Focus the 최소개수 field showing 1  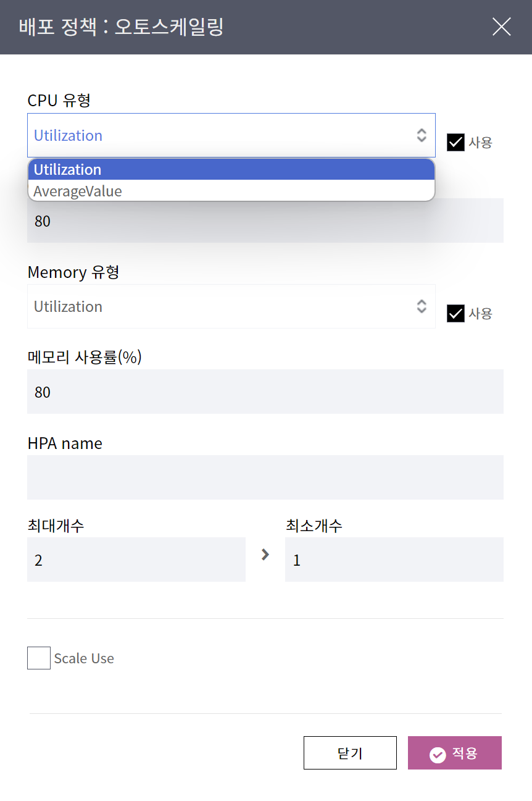394,560
